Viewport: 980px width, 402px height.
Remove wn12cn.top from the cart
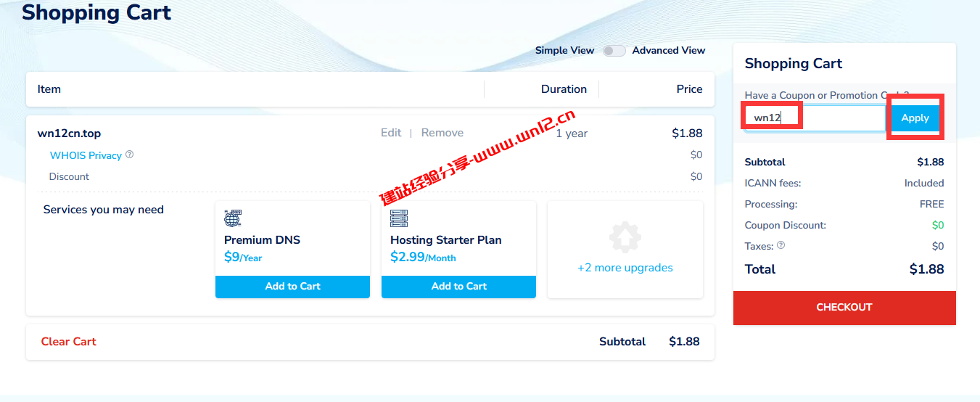point(442,133)
